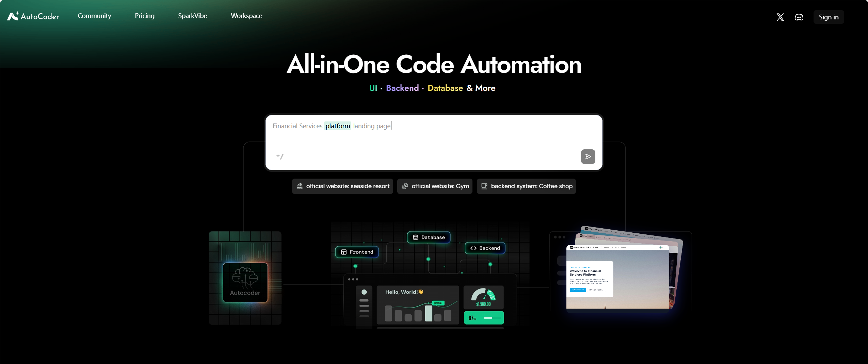
Task: Click the sparkle slash command icon
Action: pyautogui.click(x=280, y=156)
